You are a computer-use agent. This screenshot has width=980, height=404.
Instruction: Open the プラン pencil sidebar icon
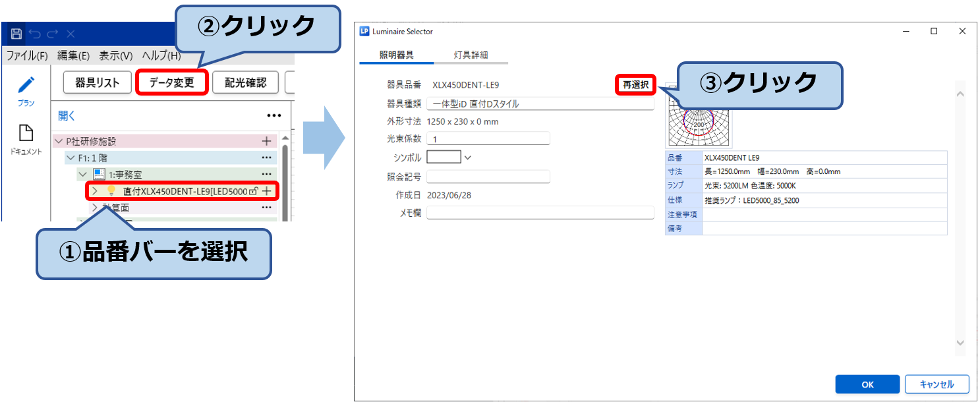pos(26,90)
